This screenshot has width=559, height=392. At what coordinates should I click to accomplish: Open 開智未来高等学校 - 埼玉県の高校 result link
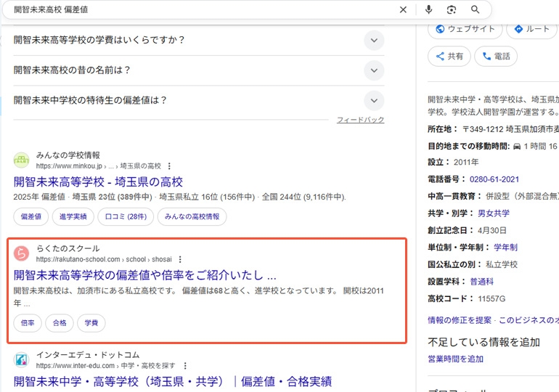tap(98, 181)
